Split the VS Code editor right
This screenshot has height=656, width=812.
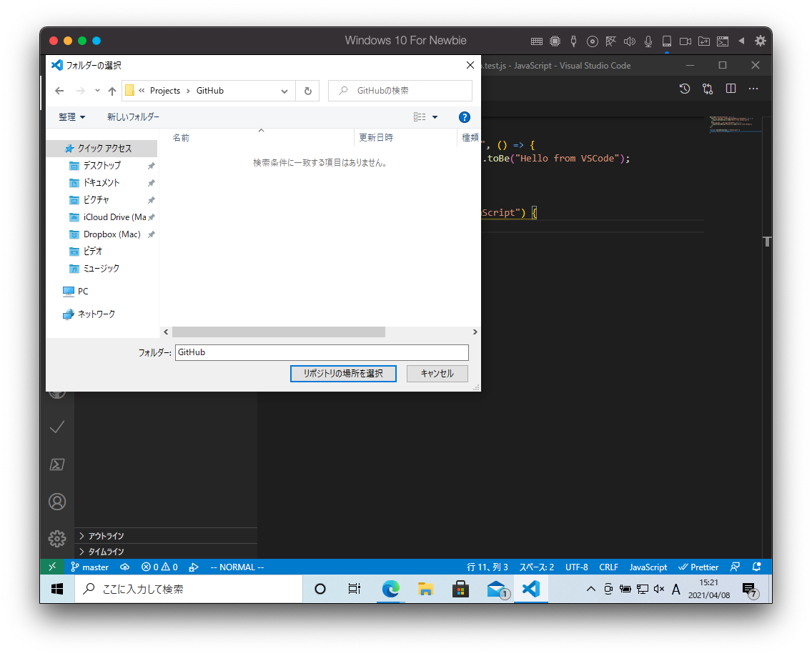coord(731,89)
